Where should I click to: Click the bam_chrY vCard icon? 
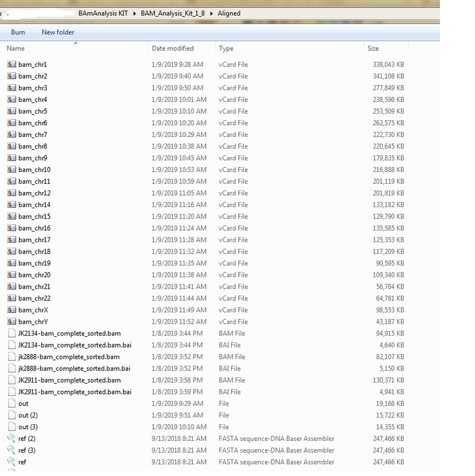click(11, 321)
